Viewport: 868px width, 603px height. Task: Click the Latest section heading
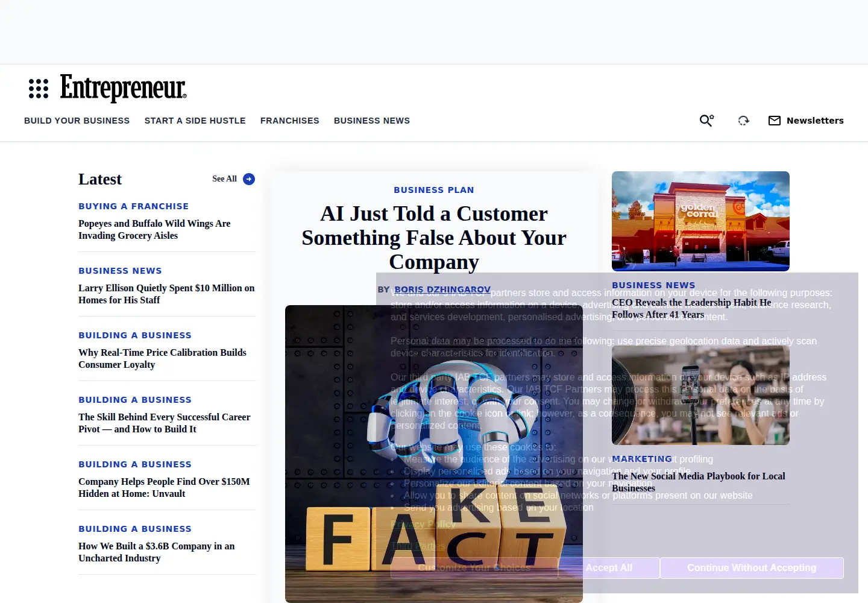[100, 179]
